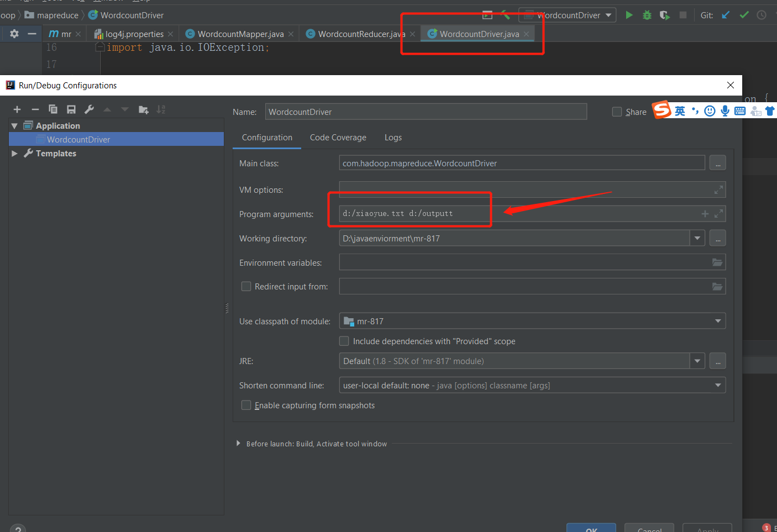Toggle Redirect input from checkbox
This screenshot has height=532, width=777.
tap(246, 286)
